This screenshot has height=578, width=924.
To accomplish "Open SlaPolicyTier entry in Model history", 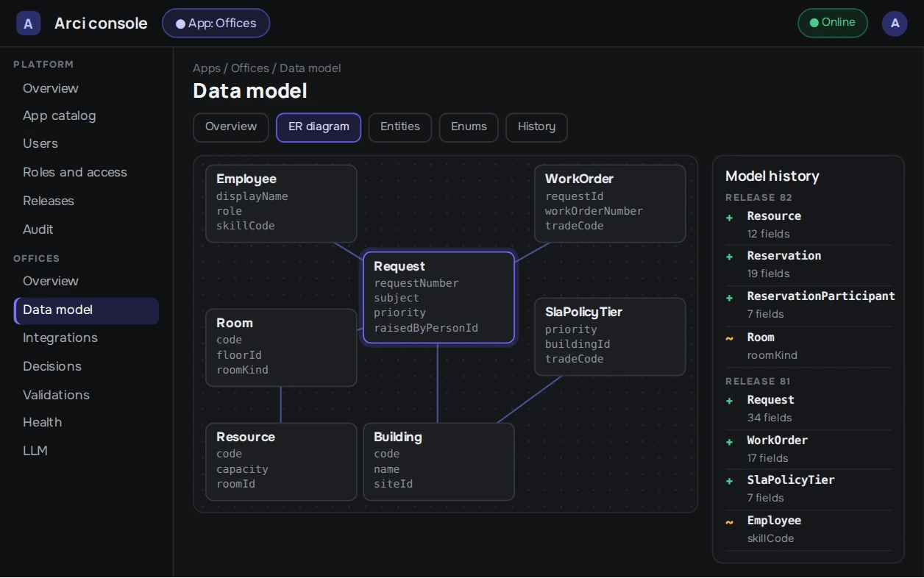I will (808, 489).
